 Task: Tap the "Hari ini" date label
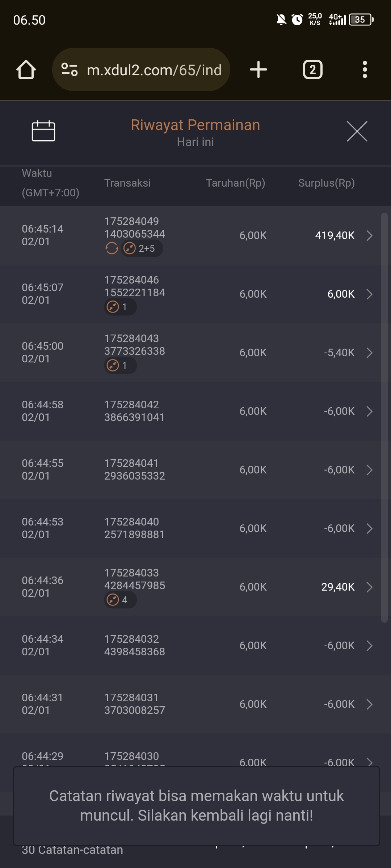(x=195, y=142)
